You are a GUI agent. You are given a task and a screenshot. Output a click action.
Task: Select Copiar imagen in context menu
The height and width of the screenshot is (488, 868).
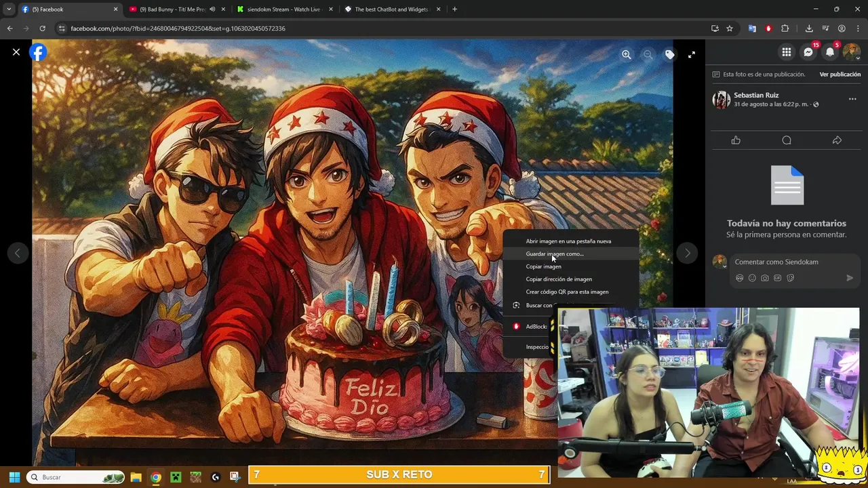click(570, 266)
